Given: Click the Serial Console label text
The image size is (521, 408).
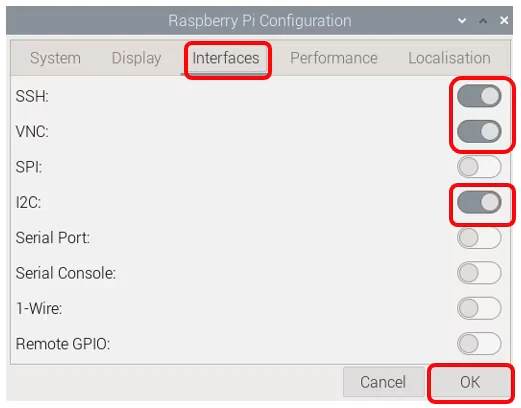Looking at the screenshot, I should [x=66, y=273].
